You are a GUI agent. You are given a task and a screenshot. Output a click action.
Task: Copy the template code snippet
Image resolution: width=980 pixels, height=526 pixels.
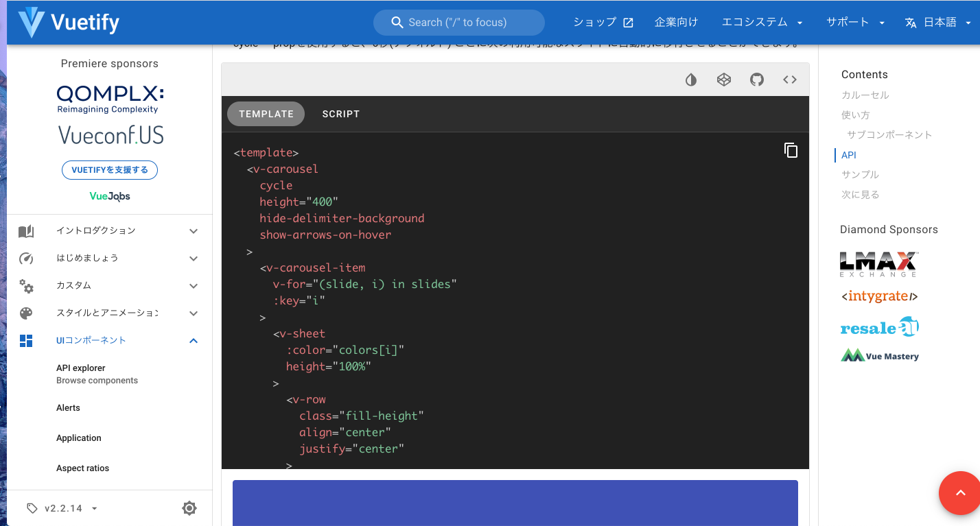click(791, 150)
